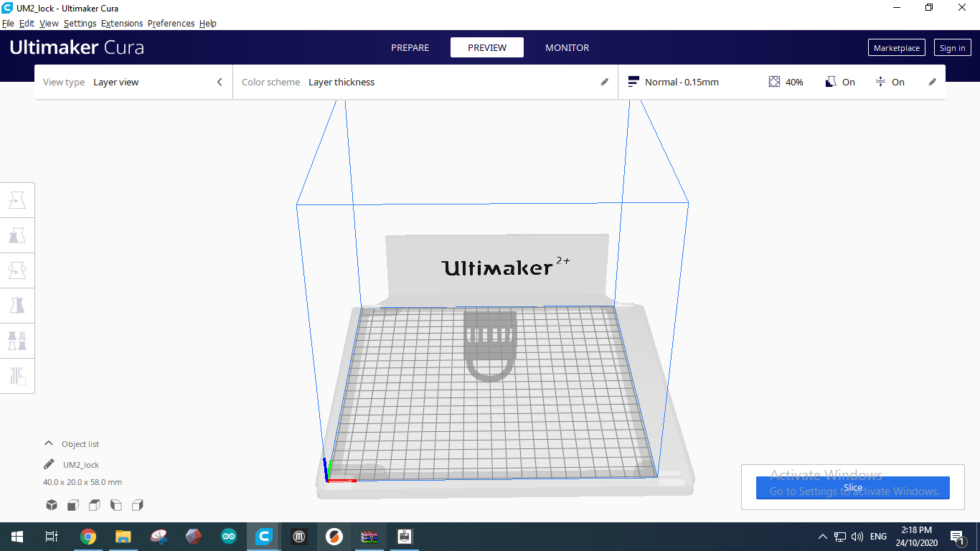Viewport: 980px width, 551px height.
Task: Click the Windows Start button
Action: (x=17, y=537)
